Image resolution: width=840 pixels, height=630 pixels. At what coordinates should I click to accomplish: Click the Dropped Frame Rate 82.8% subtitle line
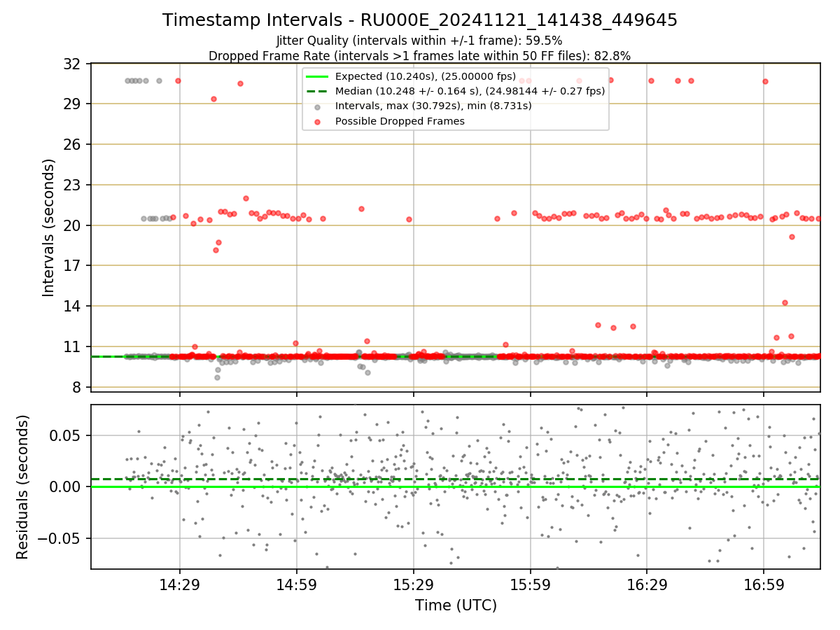click(420, 56)
